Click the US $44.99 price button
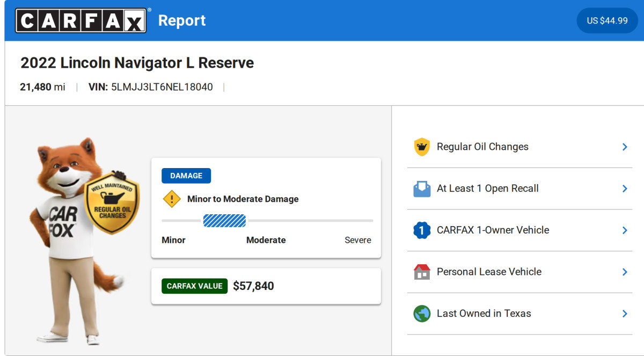Image resolution: width=644 pixels, height=356 pixels. (x=607, y=20)
